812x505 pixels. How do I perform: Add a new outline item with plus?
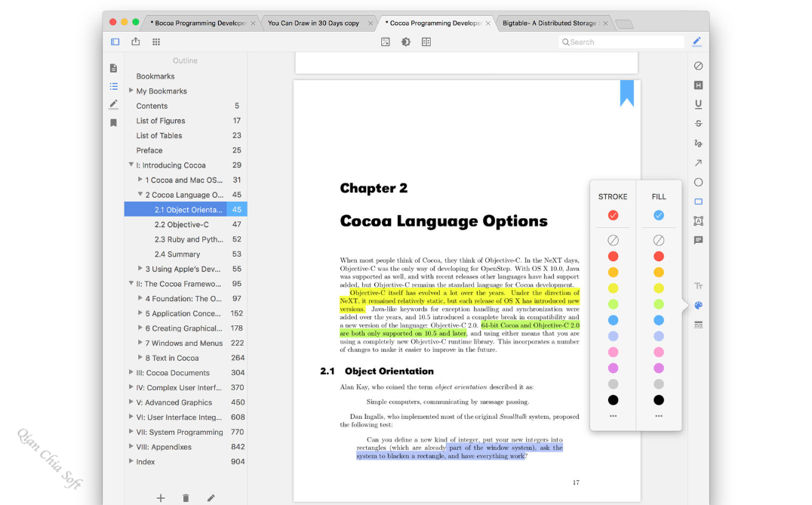161,497
